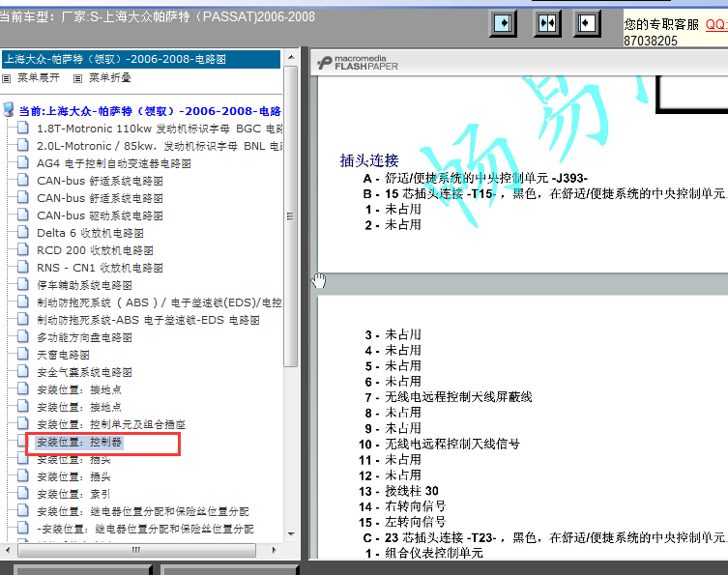Click page icon beside Delta 6 收放机电路图
728x575 pixels.
pos(23,232)
